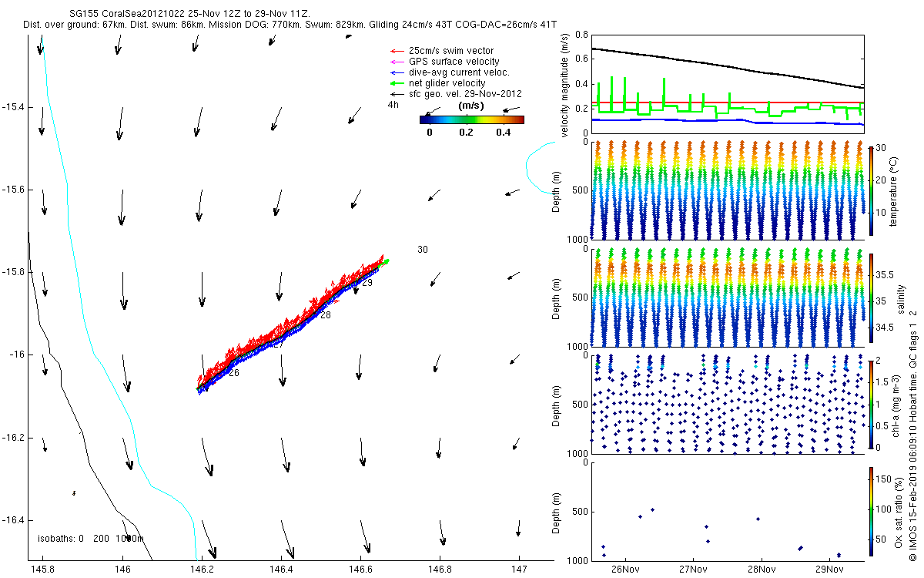Click the '28Nov' time axis tick
The height and width of the screenshot is (578, 924).
(x=762, y=570)
